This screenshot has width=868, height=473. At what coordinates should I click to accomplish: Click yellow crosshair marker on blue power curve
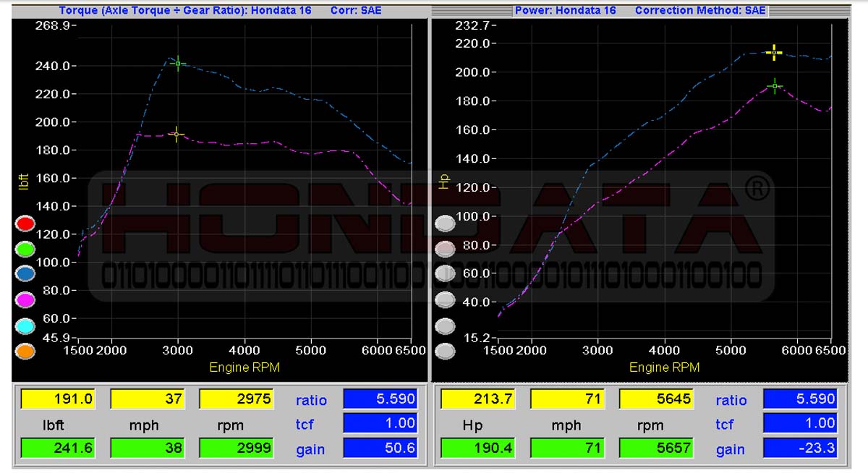pyautogui.click(x=774, y=52)
